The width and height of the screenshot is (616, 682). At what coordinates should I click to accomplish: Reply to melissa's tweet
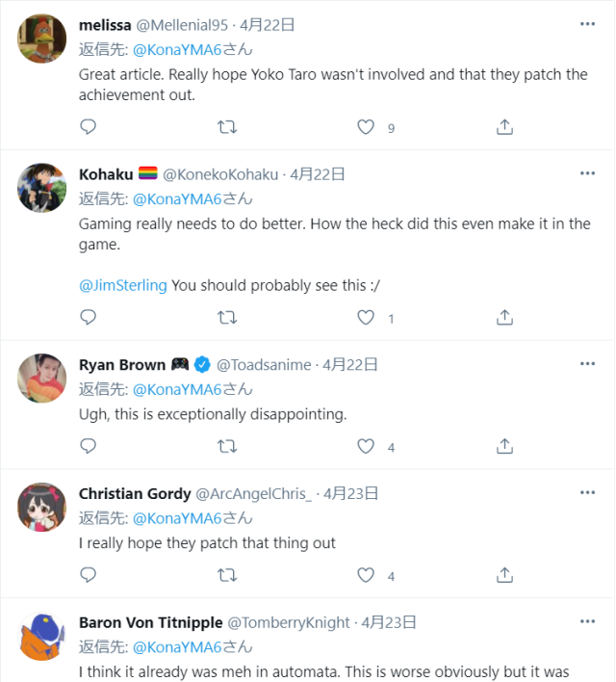[88, 126]
